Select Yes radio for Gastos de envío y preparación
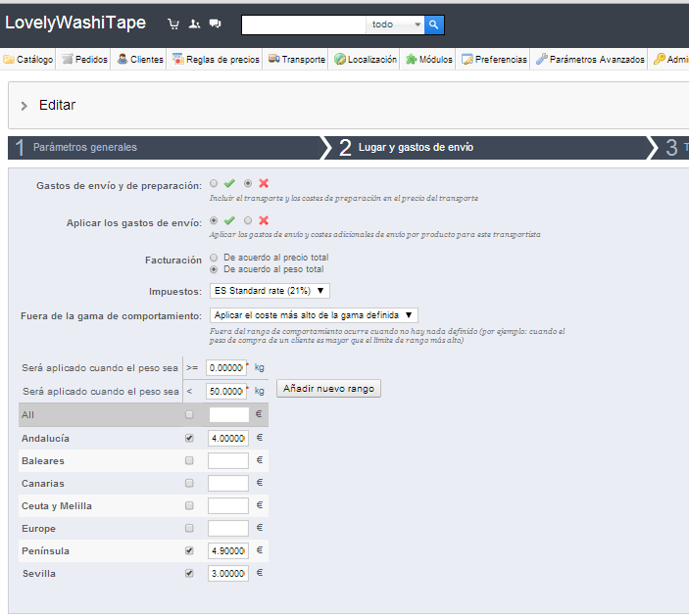Viewport: 689px width, 616px height. tap(214, 183)
